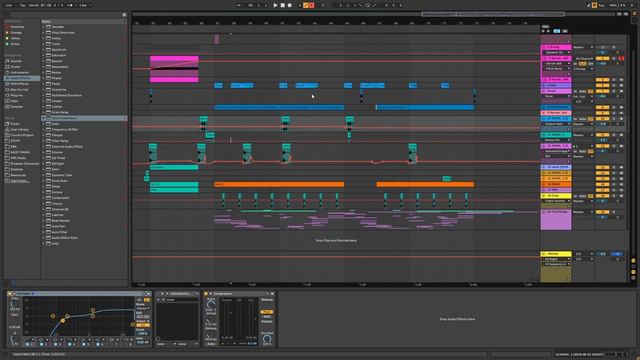Viewport: 640px width, 360px height.
Task: Select the first orange clip in arrangement
Action: coord(279,184)
